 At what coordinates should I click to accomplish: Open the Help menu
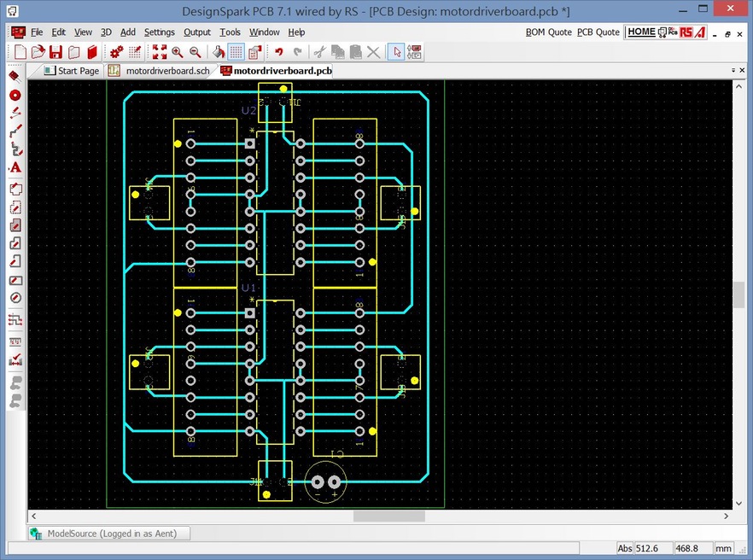coord(296,32)
